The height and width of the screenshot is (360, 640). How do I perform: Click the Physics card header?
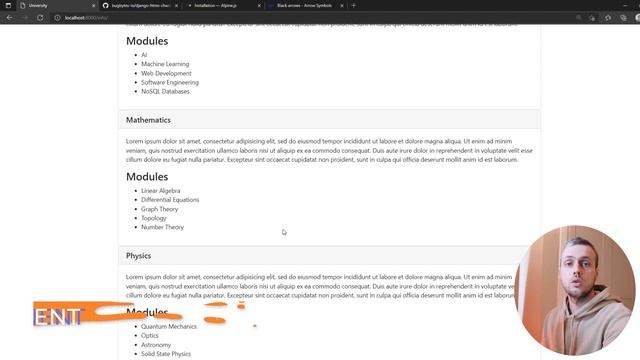click(329, 256)
